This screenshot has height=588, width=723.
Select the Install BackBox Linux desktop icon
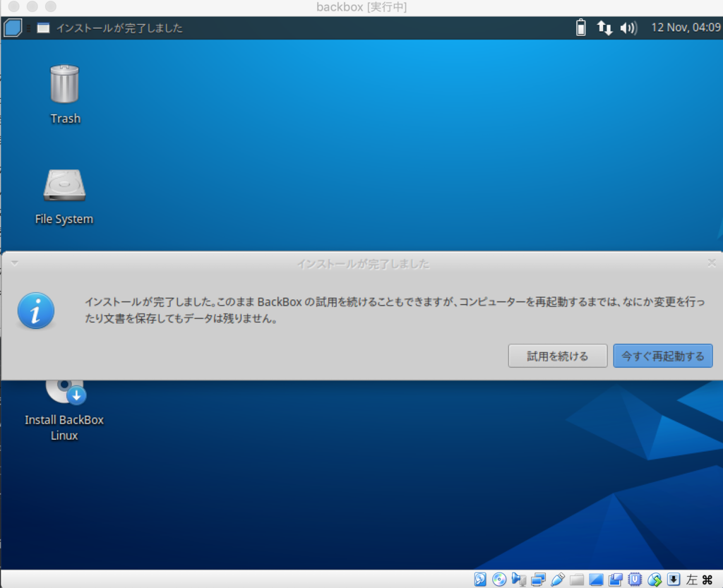(64, 410)
